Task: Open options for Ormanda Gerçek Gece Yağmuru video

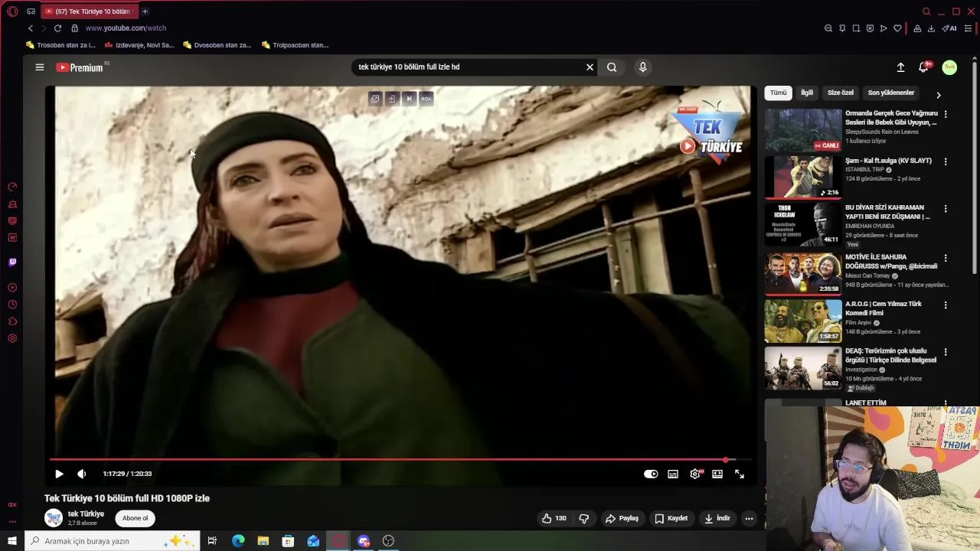Action: (x=946, y=114)
